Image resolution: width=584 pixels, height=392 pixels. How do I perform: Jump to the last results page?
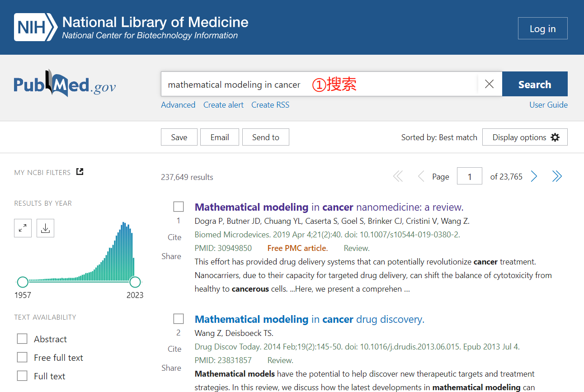(x=557, y=176)
